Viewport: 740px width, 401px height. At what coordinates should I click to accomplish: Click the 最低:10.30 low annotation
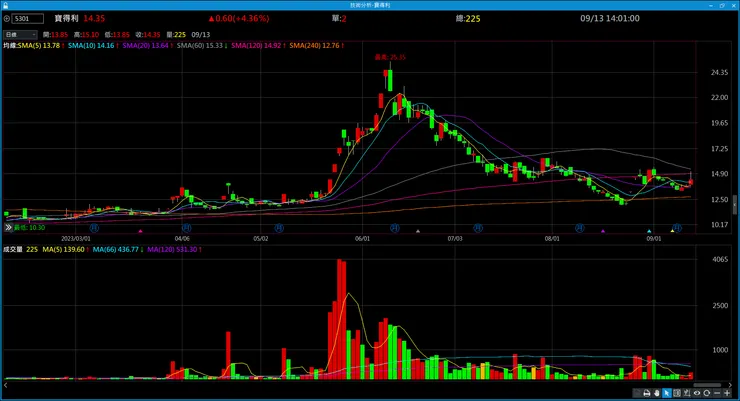tap(29, 227)
